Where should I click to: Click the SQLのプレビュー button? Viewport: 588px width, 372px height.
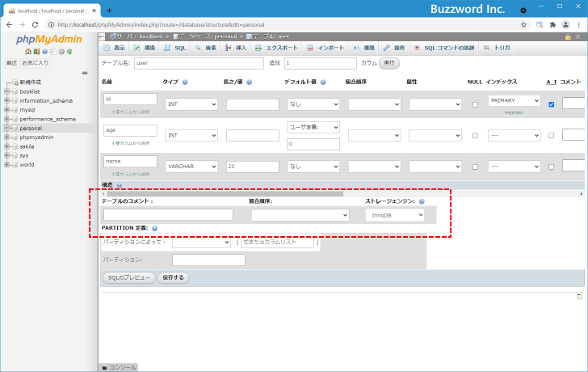coord(128,277)
